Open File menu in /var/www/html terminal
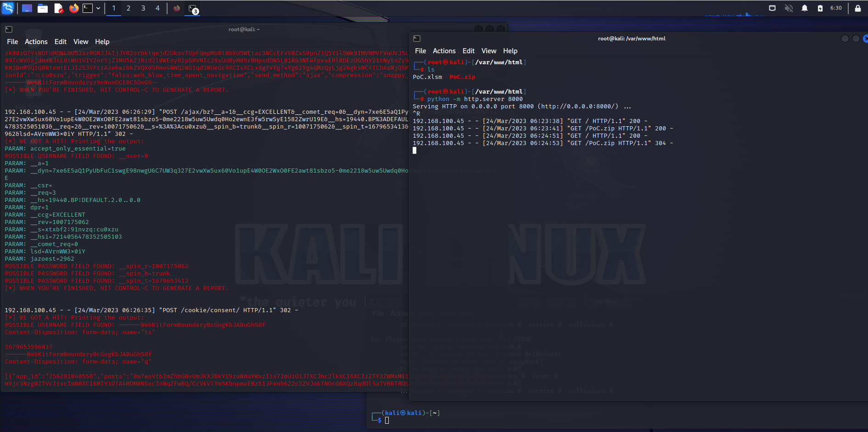Image resolution: width=868 pixels, height=432 pixels. 420,51
